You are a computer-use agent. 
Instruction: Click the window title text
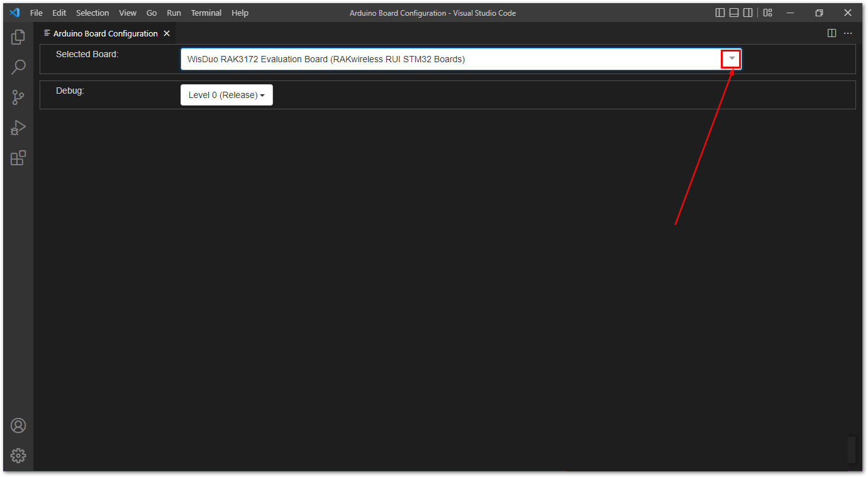tap(433, 13)
